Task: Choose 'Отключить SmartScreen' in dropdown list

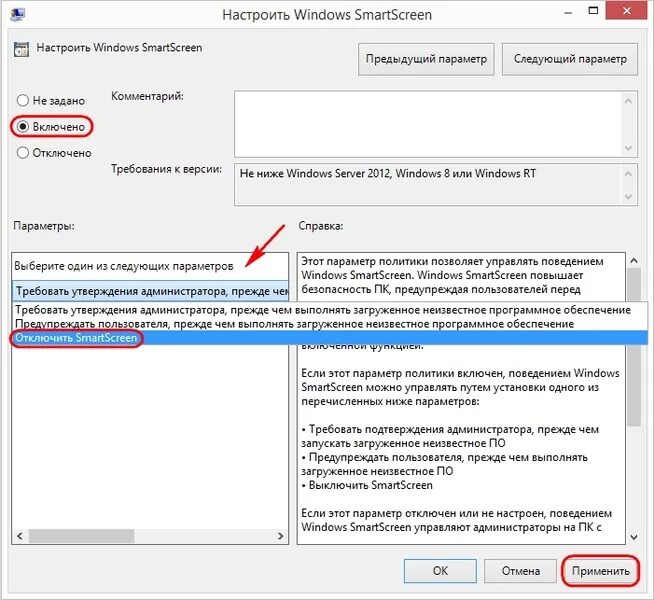Action: click(330, 338)
